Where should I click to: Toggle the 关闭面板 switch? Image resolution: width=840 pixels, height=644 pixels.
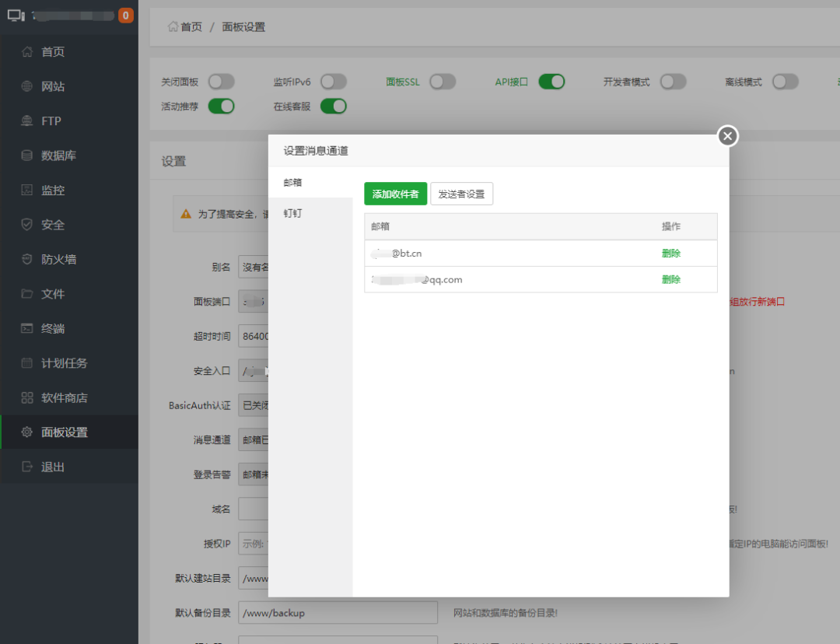(x=221, y=82)
